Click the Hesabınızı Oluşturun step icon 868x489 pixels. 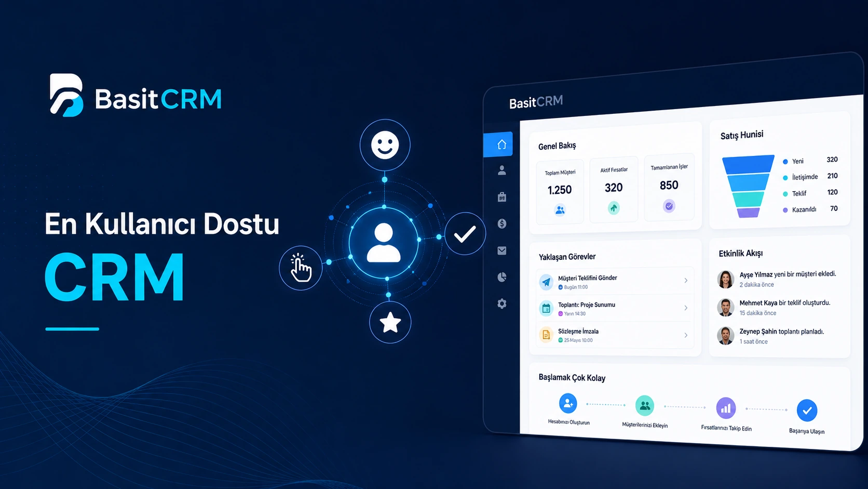(568, 403)
